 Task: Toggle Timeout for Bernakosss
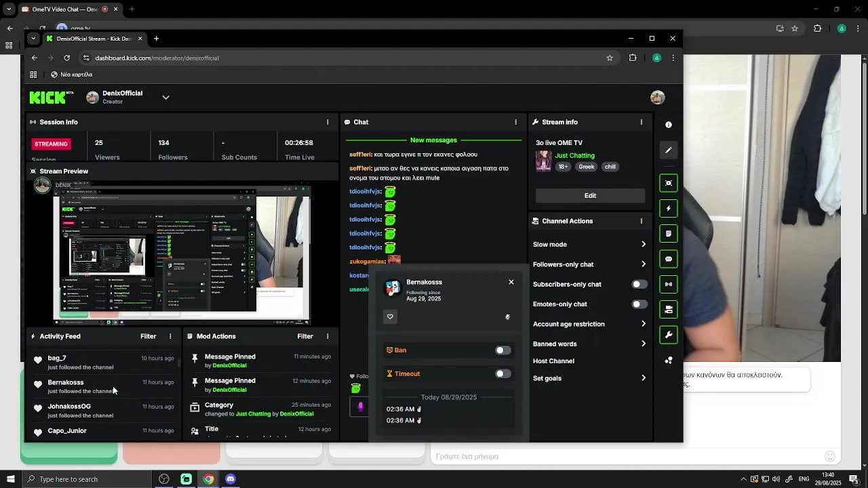(x=502, y=374)
